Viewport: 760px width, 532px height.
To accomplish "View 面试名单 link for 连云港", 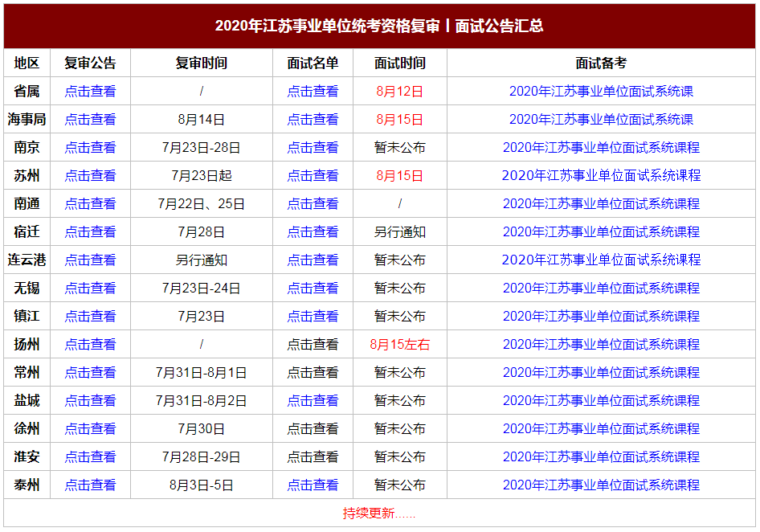I will (313, 260).
